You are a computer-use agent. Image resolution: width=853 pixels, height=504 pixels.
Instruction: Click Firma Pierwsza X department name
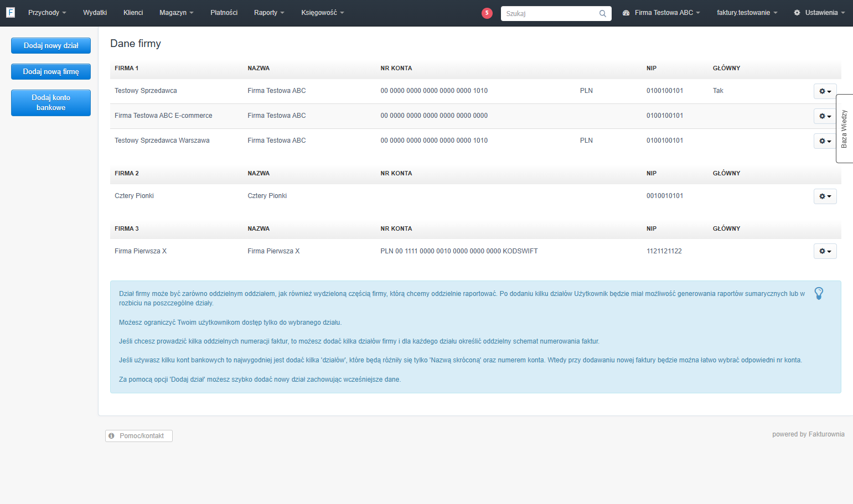pos(141,251)
